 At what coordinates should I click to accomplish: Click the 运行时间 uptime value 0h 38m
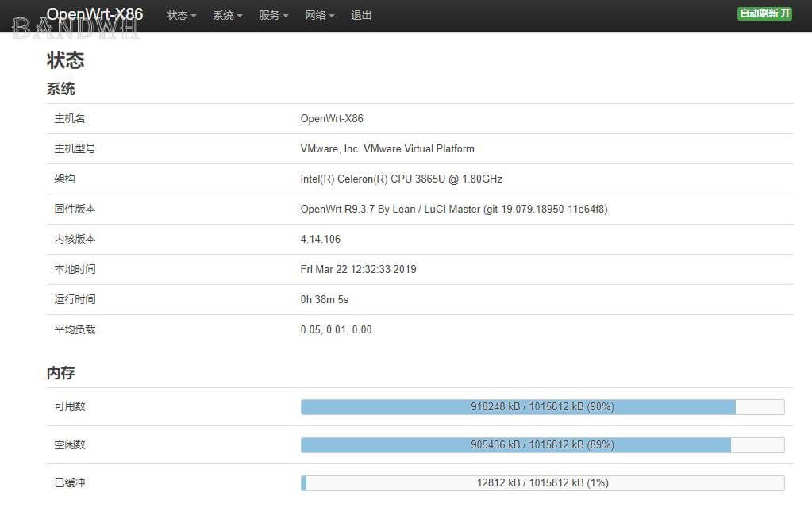coord(324,299)
